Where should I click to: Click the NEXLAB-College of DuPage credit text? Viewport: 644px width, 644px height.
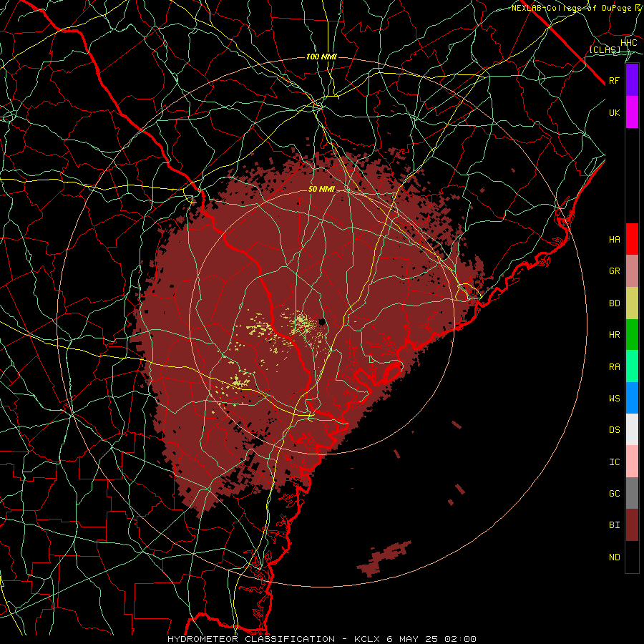[572, 8]
